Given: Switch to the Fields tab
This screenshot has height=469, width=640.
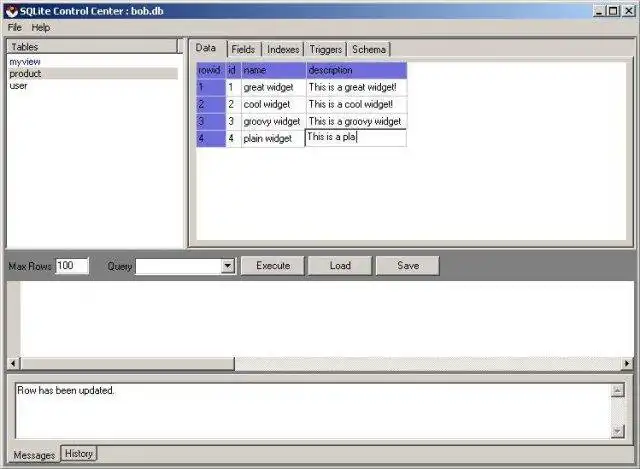Looking at the screenshot, I should [x=243, y=49].
